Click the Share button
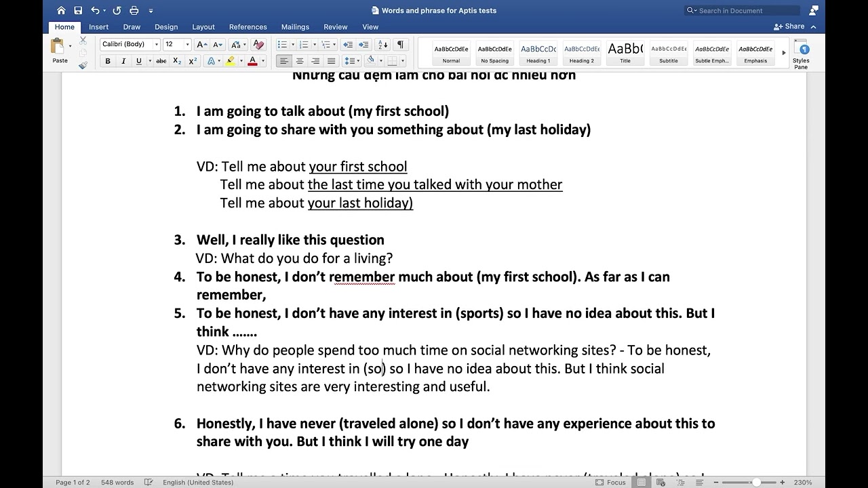The height and width of the screenshot is (488, 868). 789,26
